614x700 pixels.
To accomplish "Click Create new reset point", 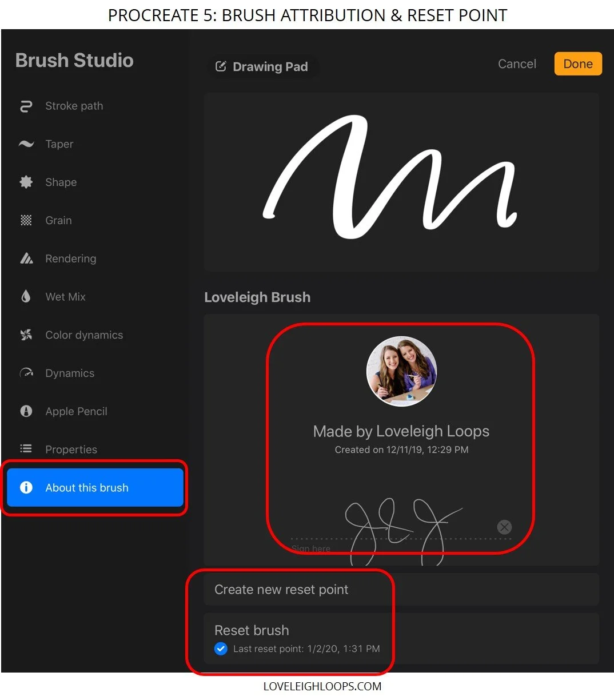I will pos(281,590).
